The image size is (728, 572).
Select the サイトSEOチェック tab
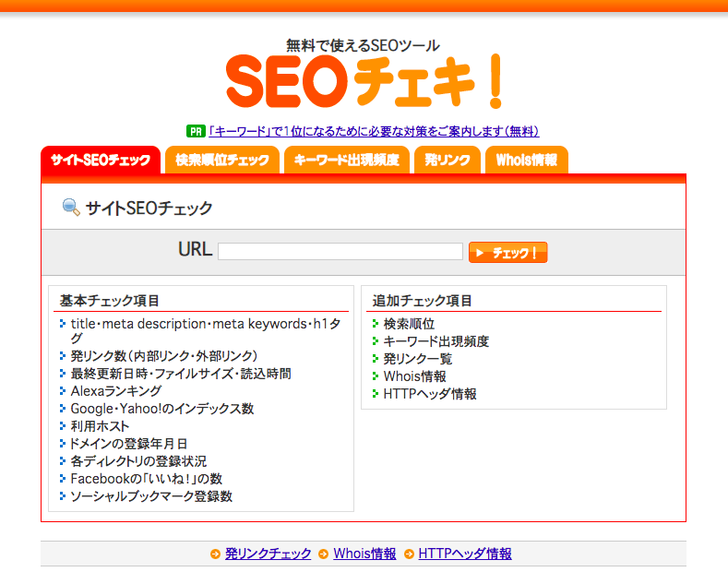[x=101, y=161]
